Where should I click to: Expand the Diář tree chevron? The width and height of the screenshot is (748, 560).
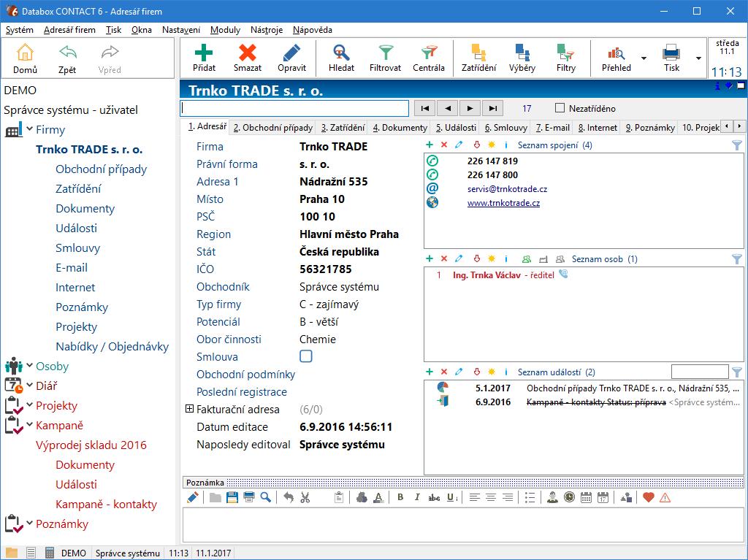(x=29, y=385)
